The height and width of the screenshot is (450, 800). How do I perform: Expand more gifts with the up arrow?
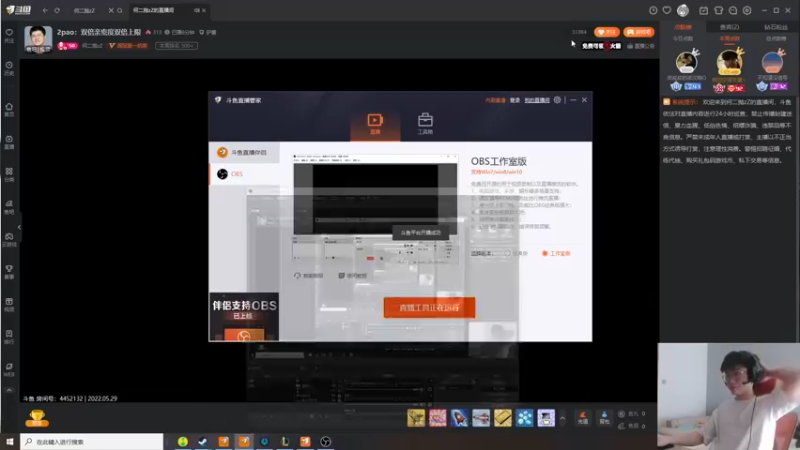click(562, 418)
